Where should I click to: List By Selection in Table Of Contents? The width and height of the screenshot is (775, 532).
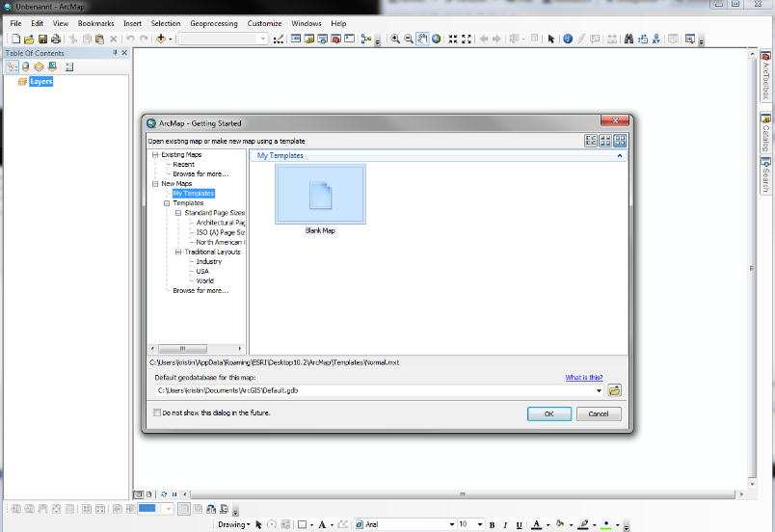(52, 66)
